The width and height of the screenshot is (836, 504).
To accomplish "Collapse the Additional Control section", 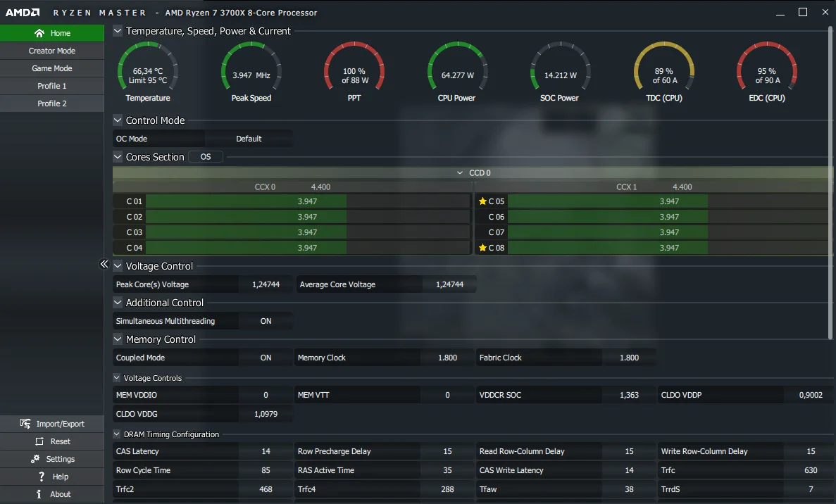I will (118, 303).
